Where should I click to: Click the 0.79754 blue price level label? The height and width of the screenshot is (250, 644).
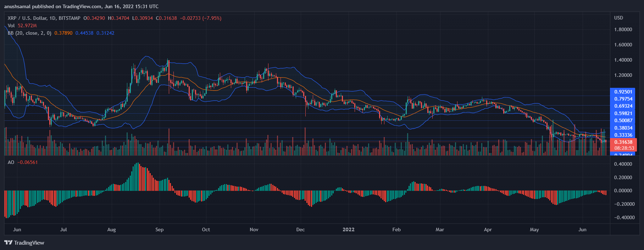623,99
